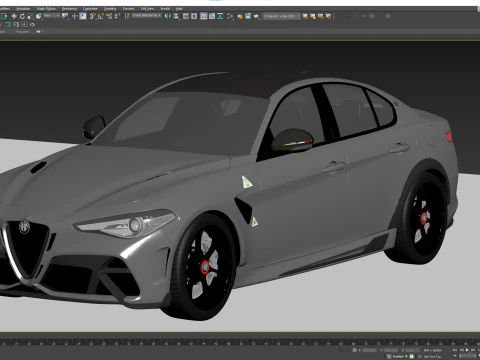Open the project folder path dropdown
The image size is (480, 360).
pos(282,16)
